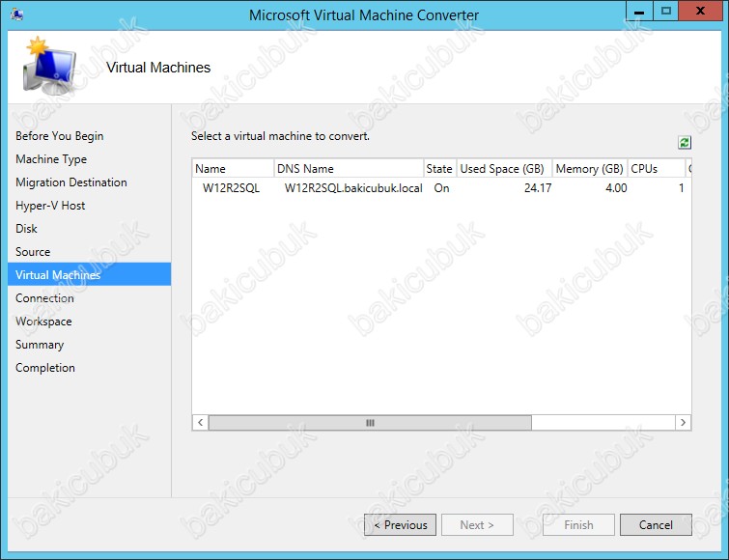Image resolution: width=729 pixels, height=560 pixels.
Task: Open the Migration Destination step
Action: coord(71,182)
